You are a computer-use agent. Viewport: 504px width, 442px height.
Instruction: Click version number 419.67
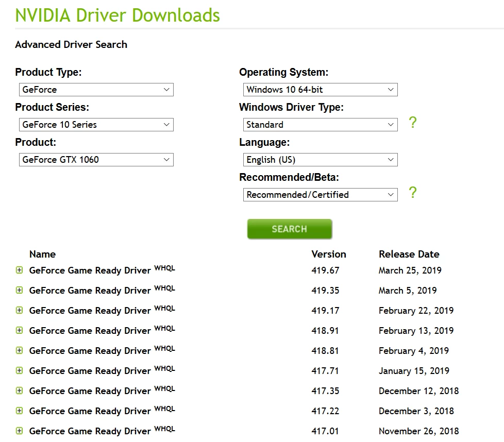click(x=325, y=270)
